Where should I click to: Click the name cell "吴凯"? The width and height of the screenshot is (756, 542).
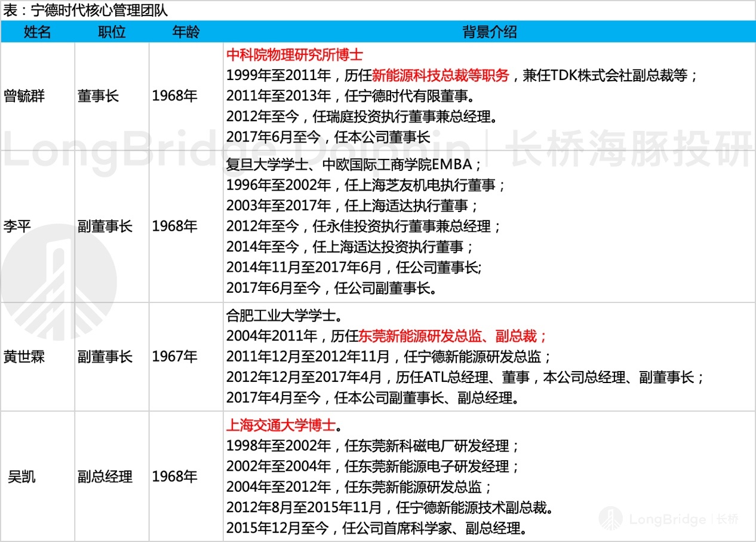(x=21, y=476)
